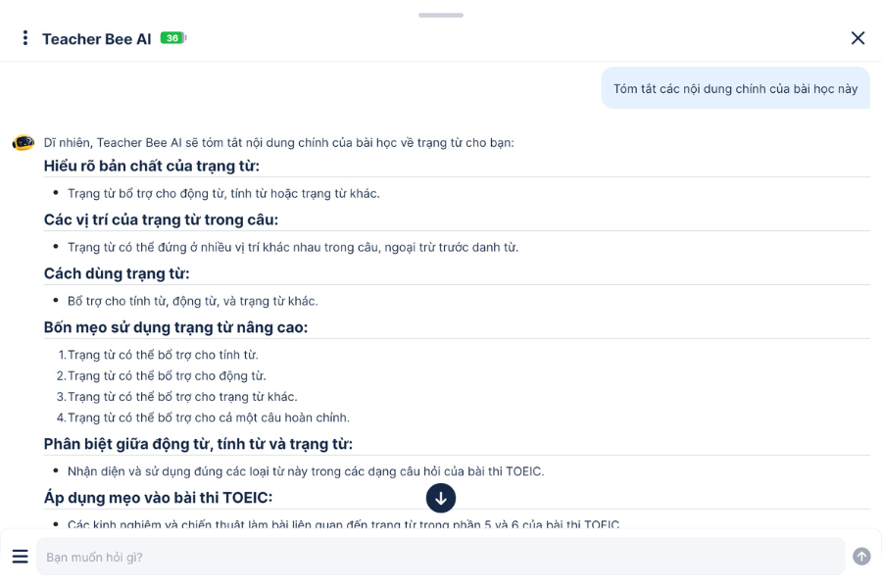The width and height of the screenshot is (882, 588).
Task: Click bullet 'Bổ trợ cho tính từ, động từ, và trạng từ khác.'
Action: tap(193, 301)
